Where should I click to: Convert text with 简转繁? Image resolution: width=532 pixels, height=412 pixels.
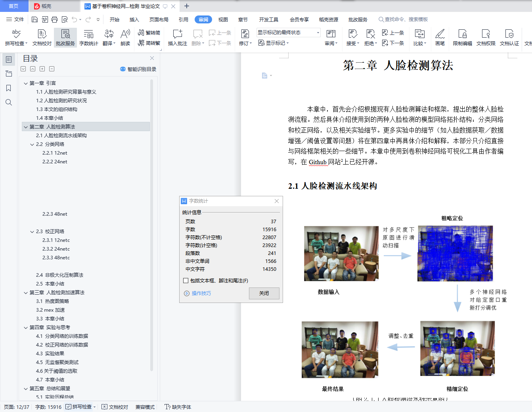149,43
